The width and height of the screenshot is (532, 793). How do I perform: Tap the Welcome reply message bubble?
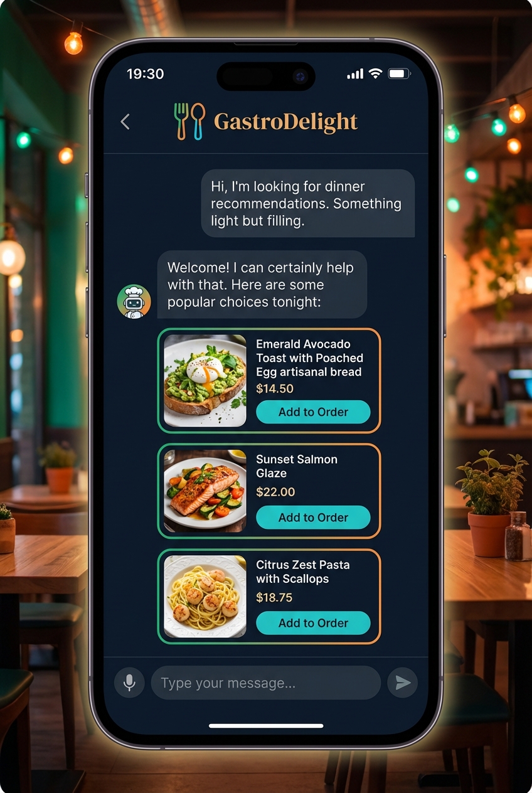click(262, 284)
